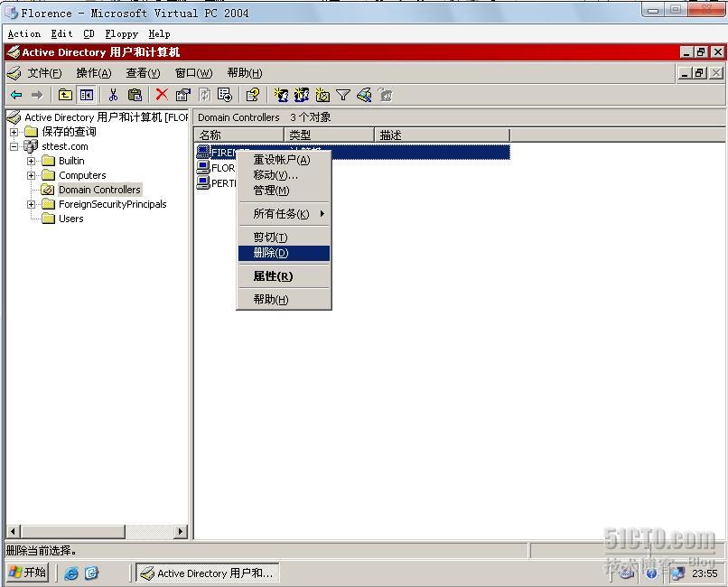Choose 移动(V)... in the context menu
The width and height of the screenshot is (728, 587).
pos(285,175)
